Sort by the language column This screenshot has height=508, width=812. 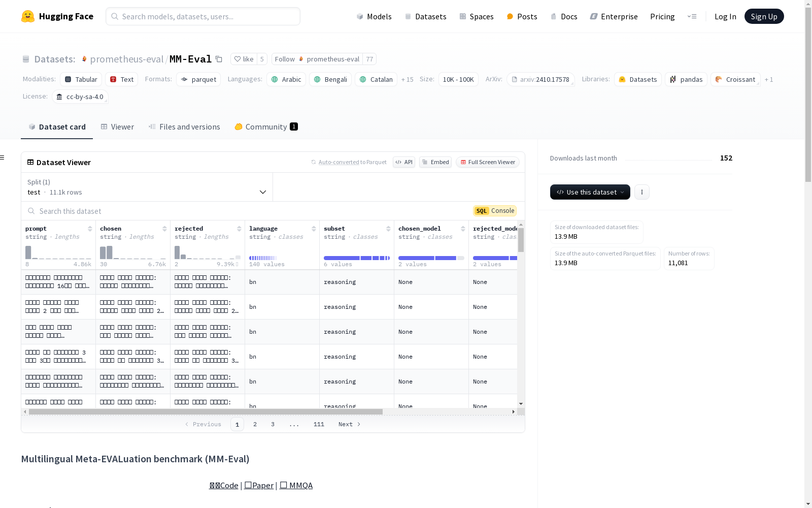point(314,229)
